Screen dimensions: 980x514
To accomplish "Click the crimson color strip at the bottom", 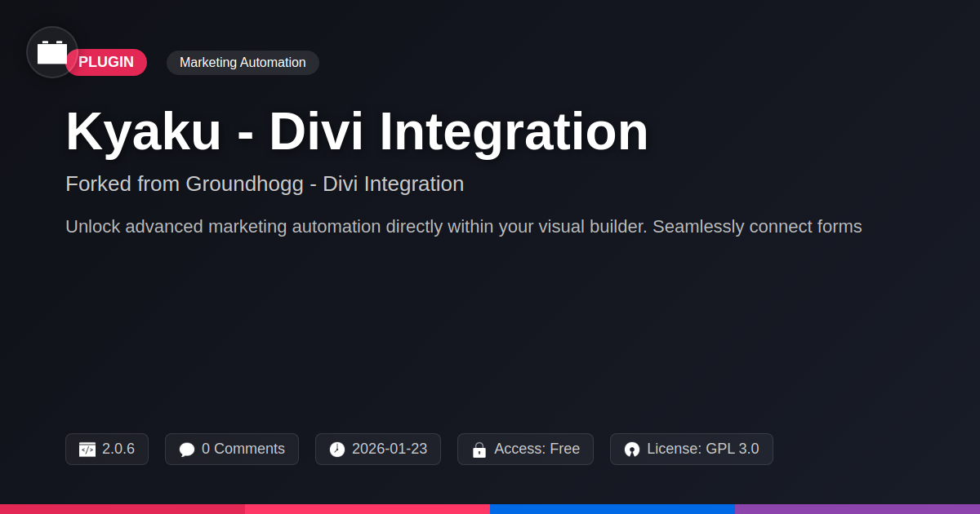I will [x=122, y=509].
